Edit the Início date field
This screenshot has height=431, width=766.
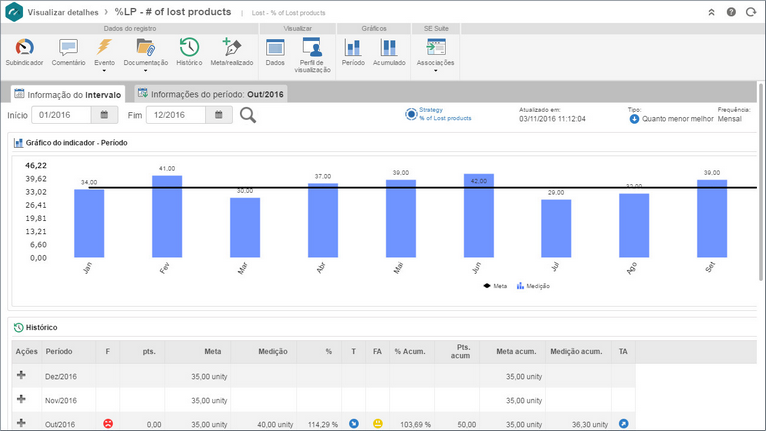click(x=61, y=115)
